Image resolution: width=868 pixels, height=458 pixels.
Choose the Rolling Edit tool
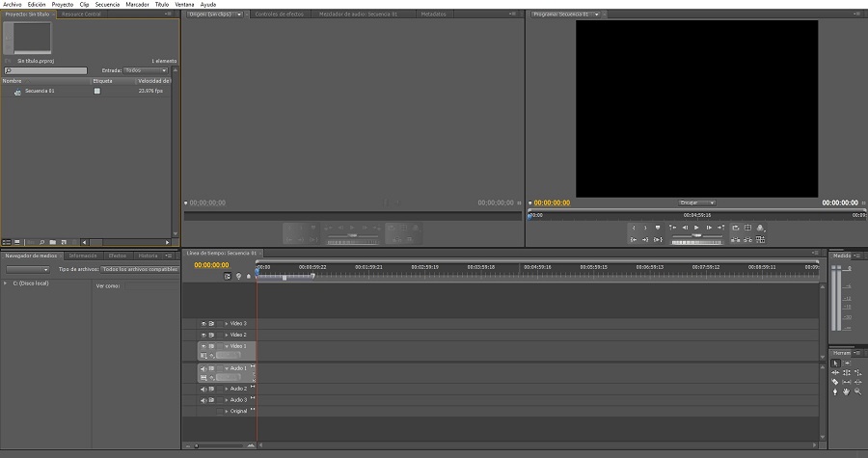(847, 373)
